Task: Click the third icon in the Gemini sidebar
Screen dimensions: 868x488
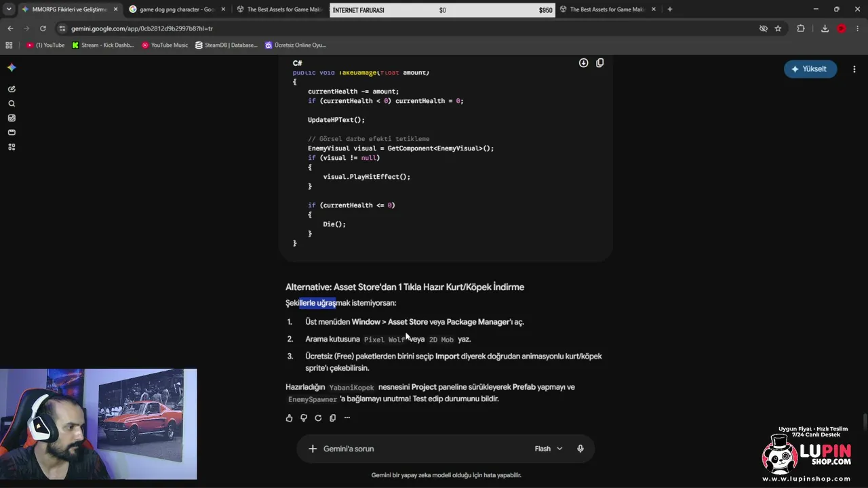Action: [12, 118]
